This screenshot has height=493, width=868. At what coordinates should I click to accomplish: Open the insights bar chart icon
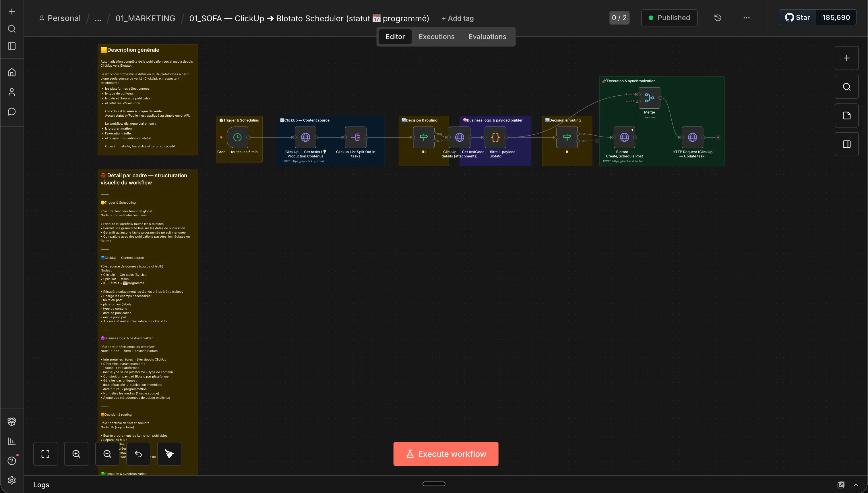click(12, 441)
